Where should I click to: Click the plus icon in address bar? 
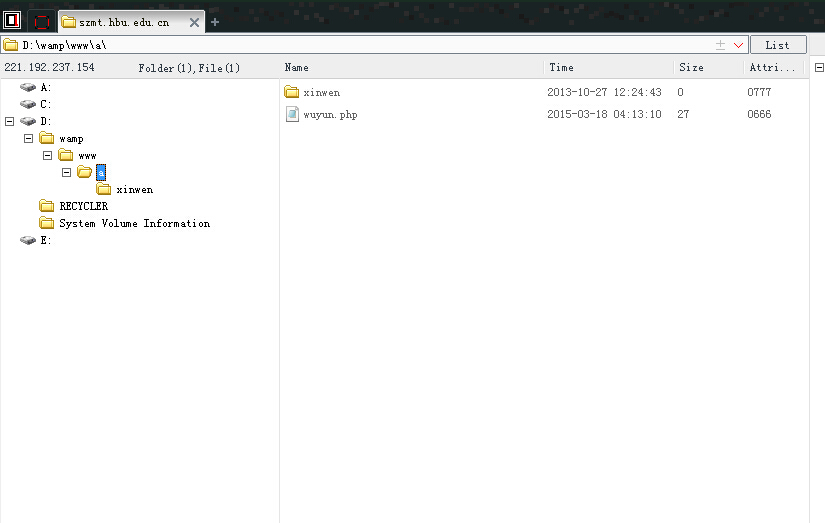click(720, 45)
